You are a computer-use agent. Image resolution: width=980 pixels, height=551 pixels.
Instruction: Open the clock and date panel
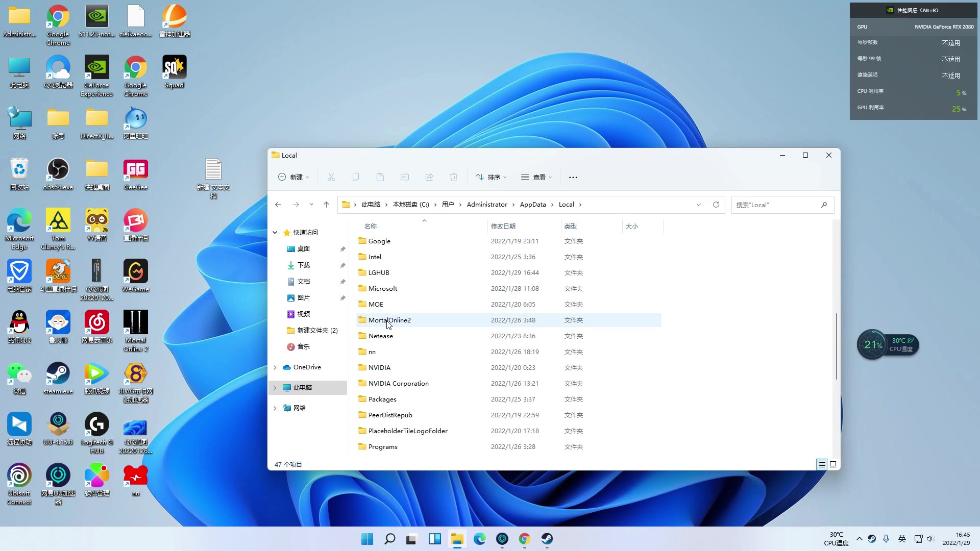point(956,539)
